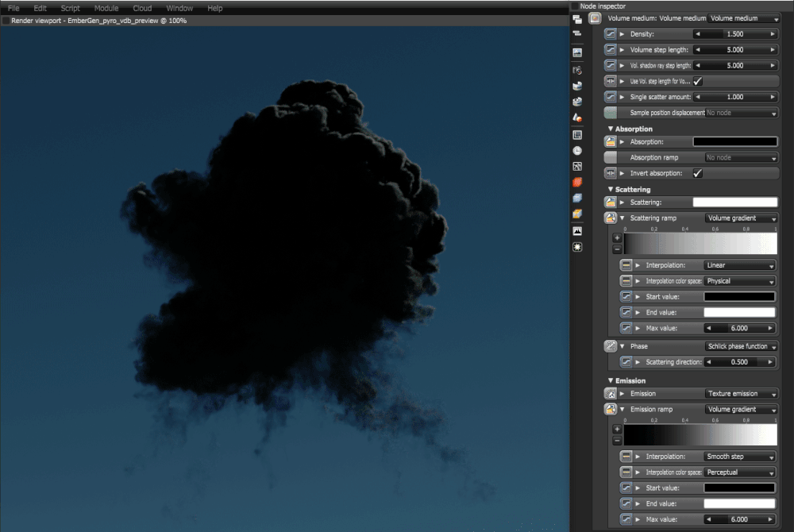The image size is (794, 532).
Task: Click the minus button on Scattering ramp gradient
Action: coord(617,249)
